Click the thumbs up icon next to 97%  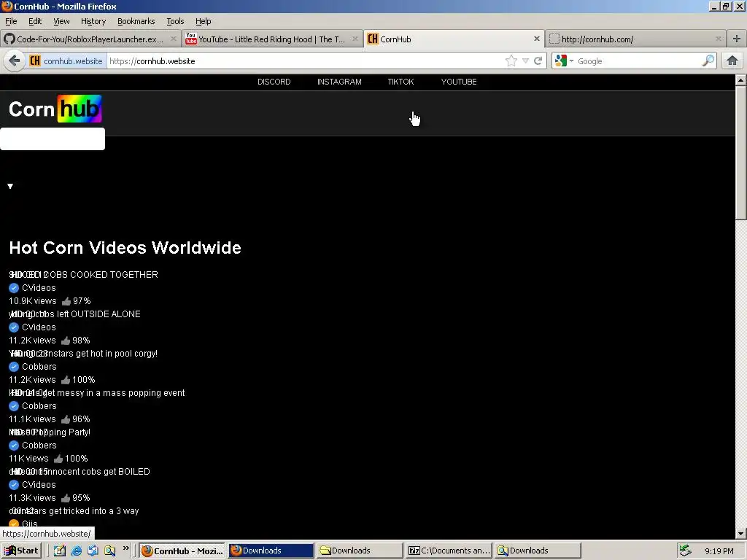66,301
